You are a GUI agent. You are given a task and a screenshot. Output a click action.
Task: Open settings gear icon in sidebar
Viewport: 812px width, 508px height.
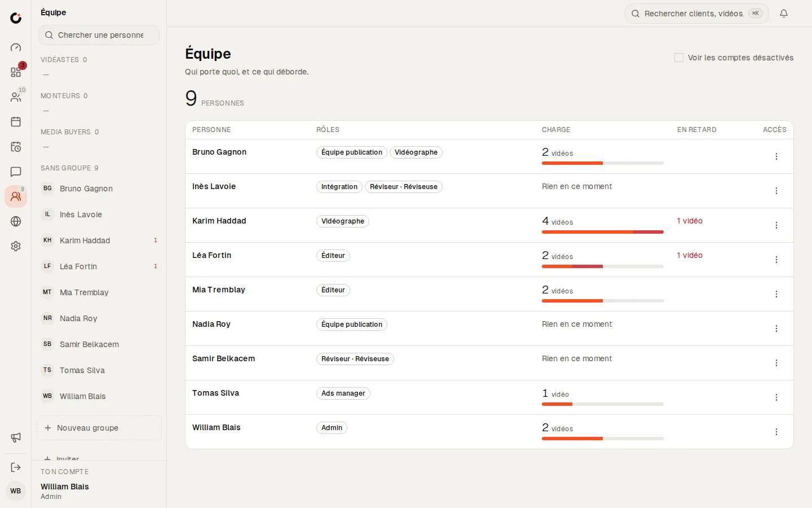point(16,246)
